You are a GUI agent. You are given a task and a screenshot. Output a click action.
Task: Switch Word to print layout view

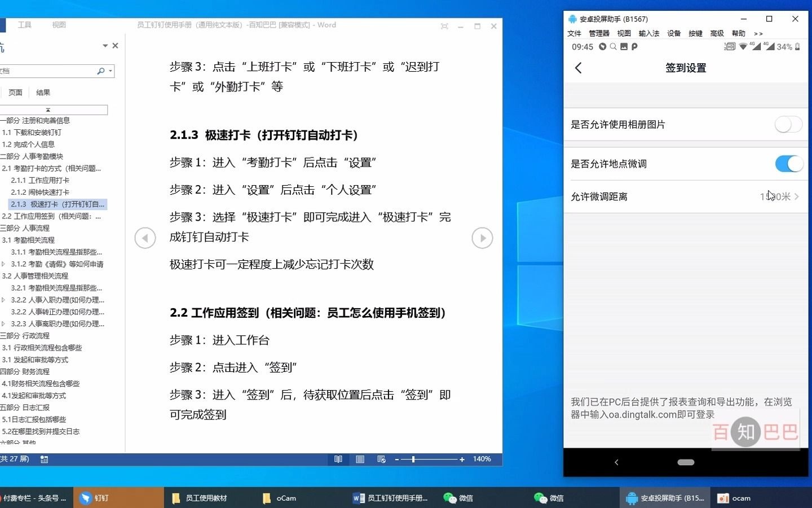[360, 459]
